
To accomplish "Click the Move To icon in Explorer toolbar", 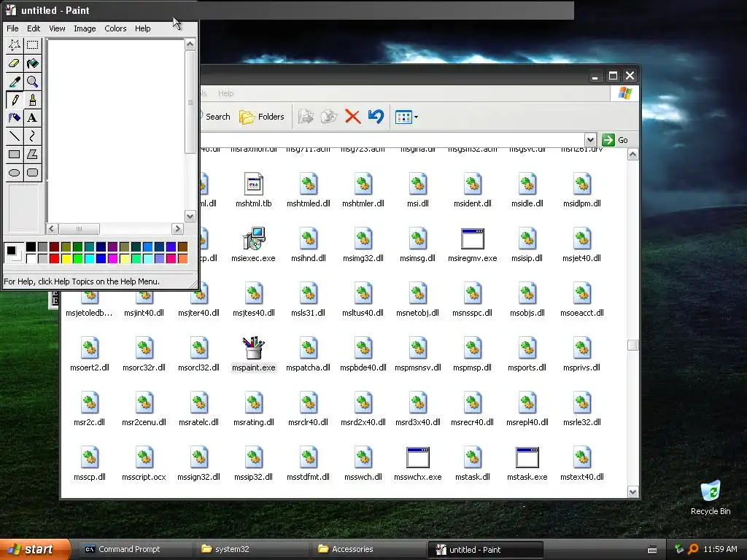I will [306, 117].
